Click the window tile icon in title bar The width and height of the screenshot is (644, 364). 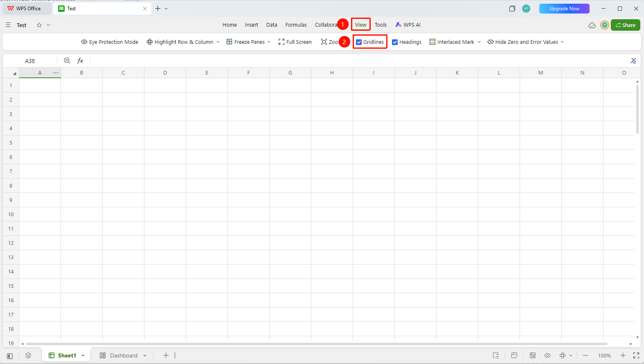pyautogui.click(x=512, y=9)
